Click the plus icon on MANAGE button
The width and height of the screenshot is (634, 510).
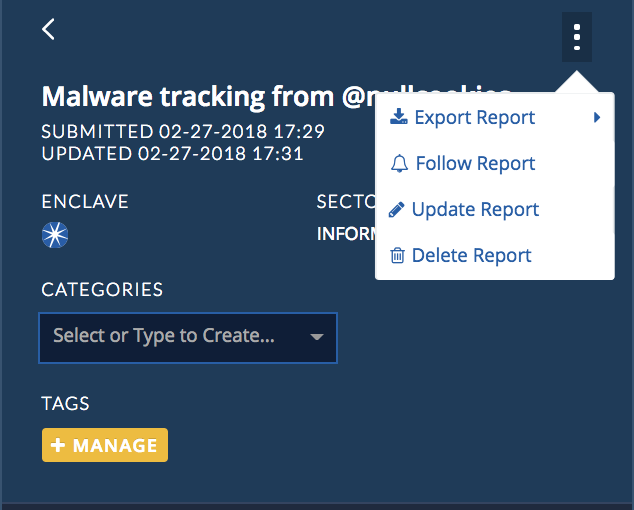[x=58, y=445]
